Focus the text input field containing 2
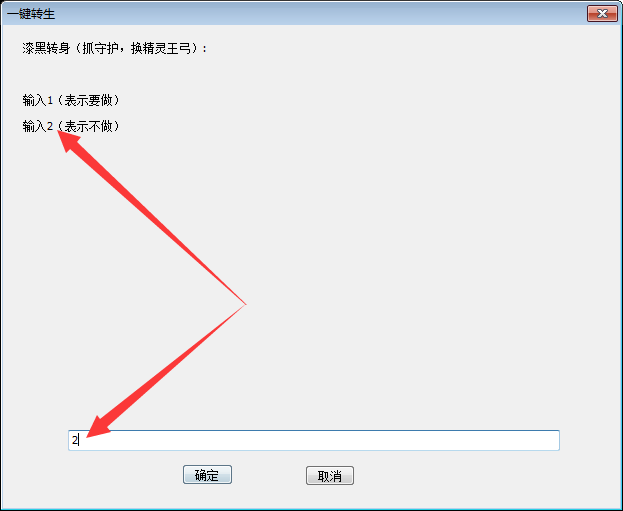 click(x=314, y=440)
